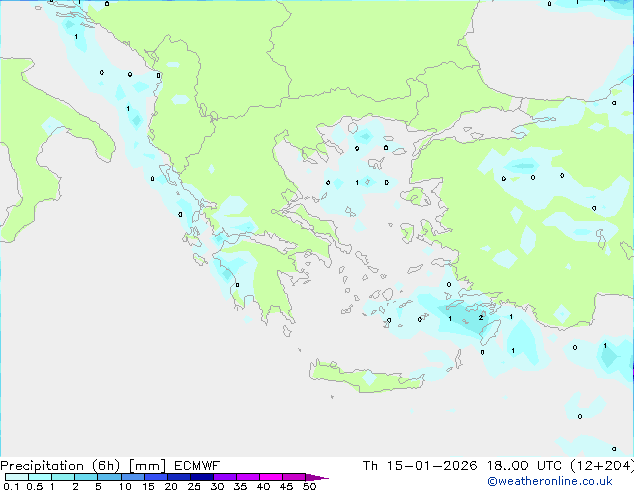Select the 20–25 mm legend color swatch
Viewport: 634px width, 490px height.
coord(179,477)
